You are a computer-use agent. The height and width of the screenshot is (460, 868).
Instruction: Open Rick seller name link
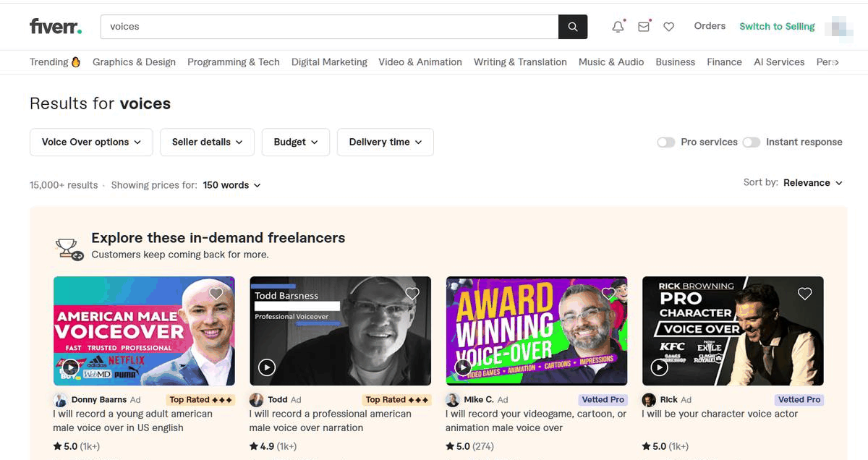tap(669, 400)
